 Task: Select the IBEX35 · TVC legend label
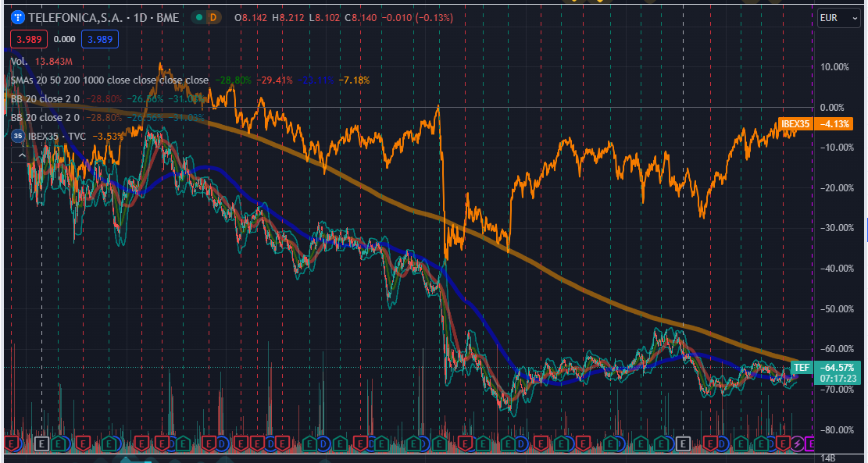57,136
